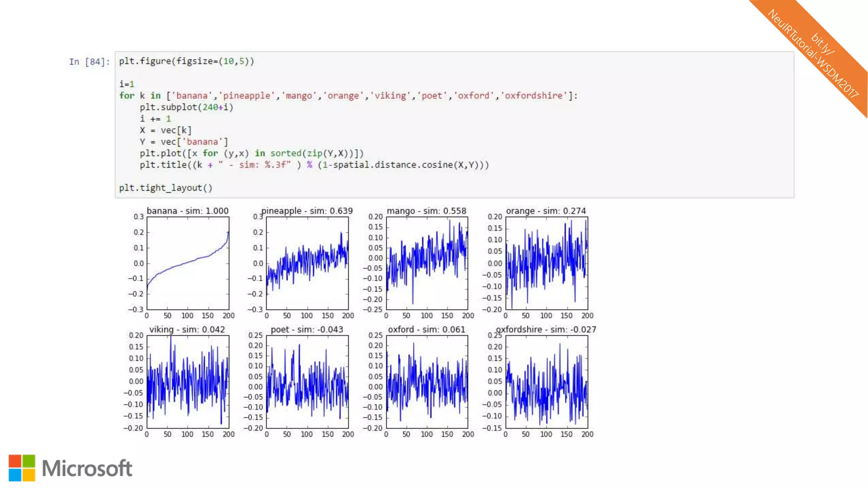The image size is (868, 488).
Task: Click the Y = vec['banana'] code line
Action: coord(184,142)
